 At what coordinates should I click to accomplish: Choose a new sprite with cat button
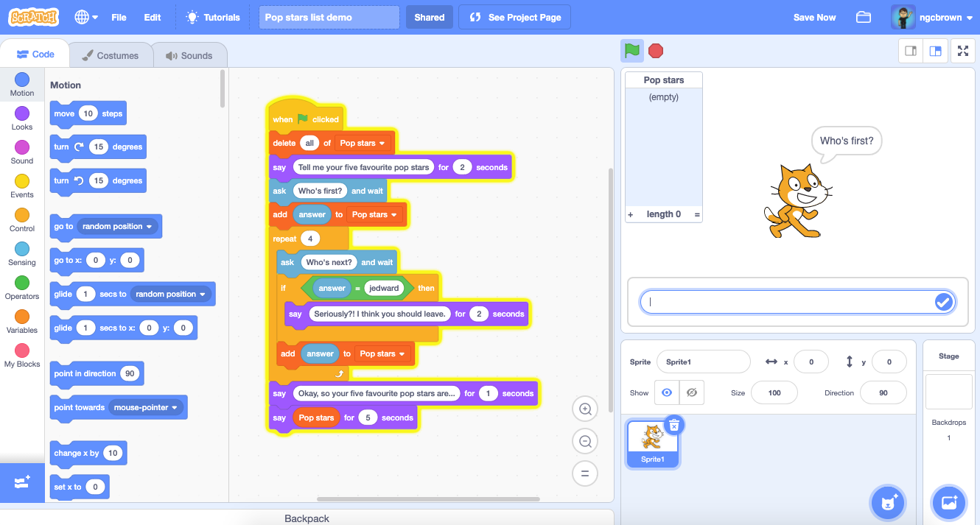click(888, 503)
